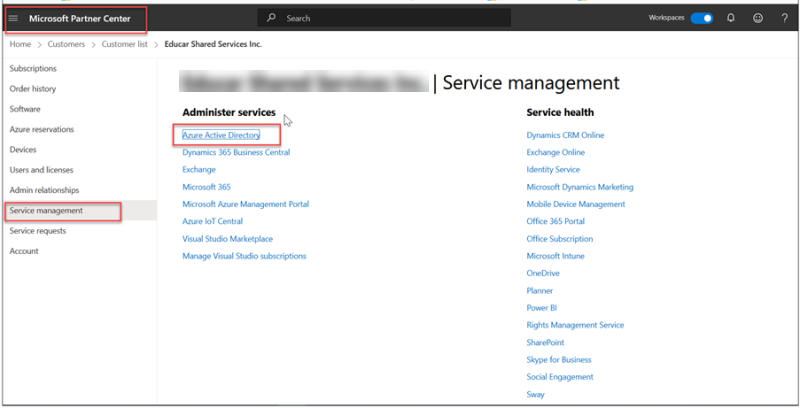Click the help question mark icon

tap(784, 18)
